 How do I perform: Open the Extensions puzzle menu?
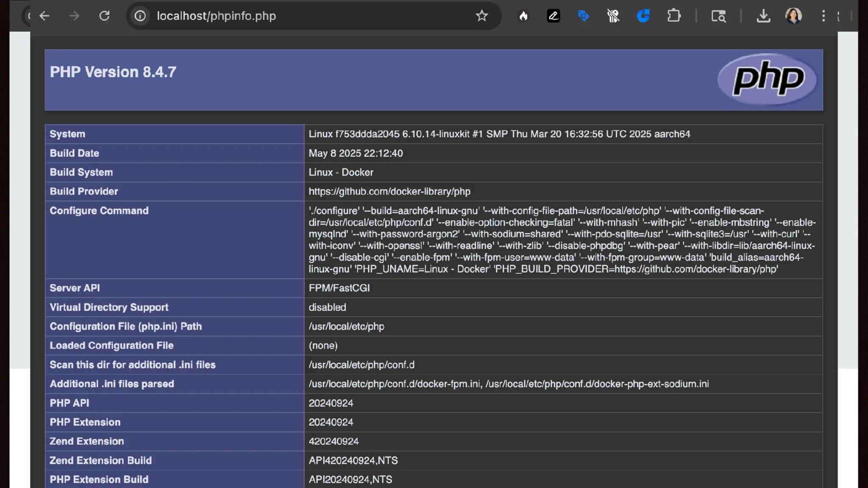click(673, 16)
